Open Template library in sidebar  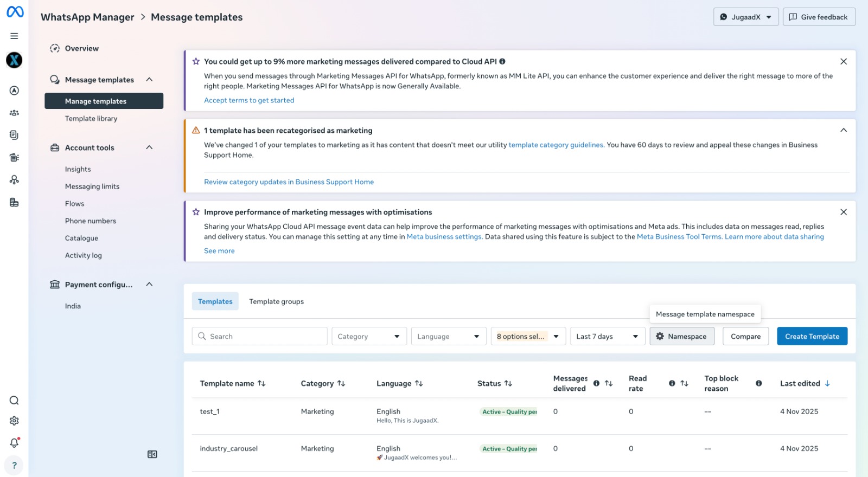click(x=91, y=119)
